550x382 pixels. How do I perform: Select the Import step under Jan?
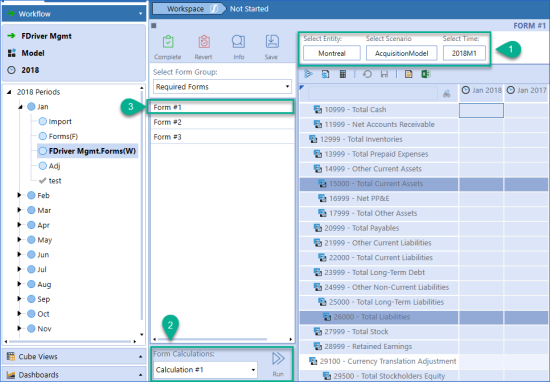click(60, 121)
